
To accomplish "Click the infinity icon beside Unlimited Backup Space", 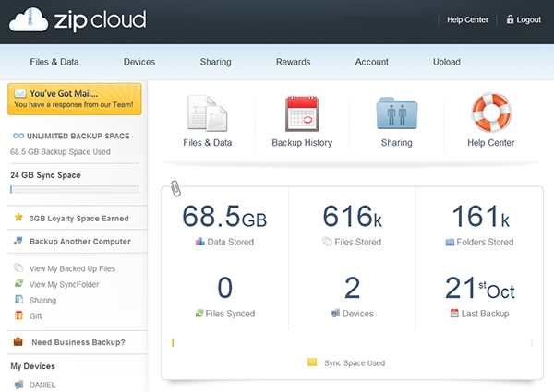I will (x=18, y=136).
